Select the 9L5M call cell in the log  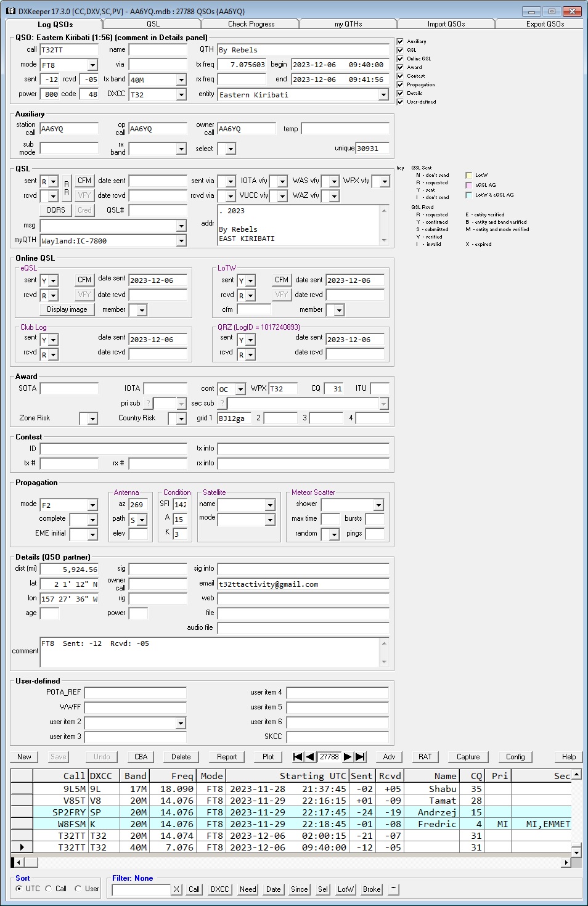[60, 789]
